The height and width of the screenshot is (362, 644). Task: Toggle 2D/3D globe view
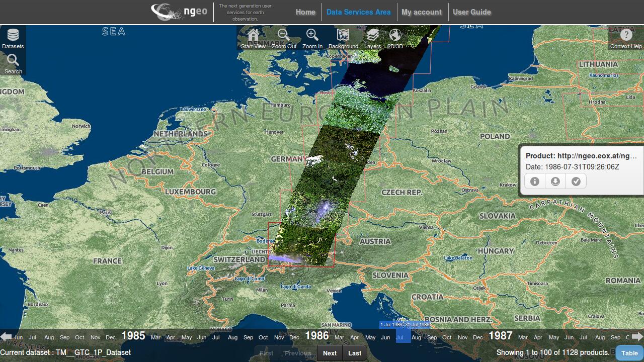click(x=395, y=38)
